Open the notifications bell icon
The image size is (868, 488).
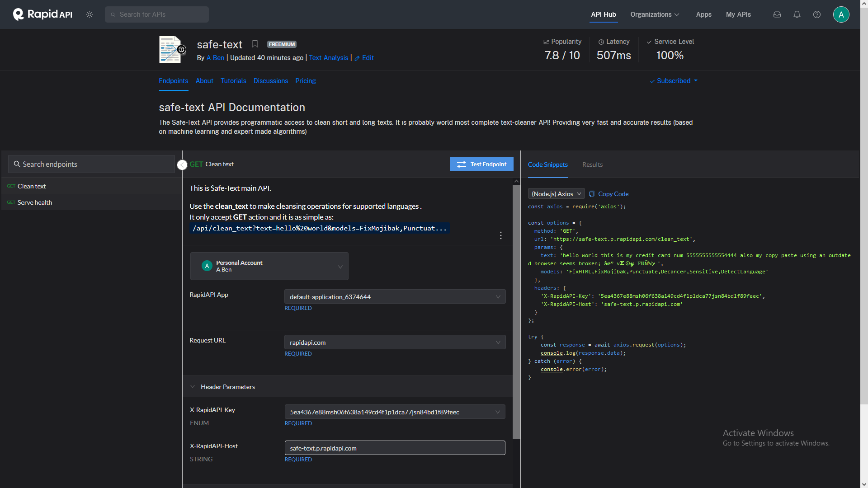click(x=797, y=14)
